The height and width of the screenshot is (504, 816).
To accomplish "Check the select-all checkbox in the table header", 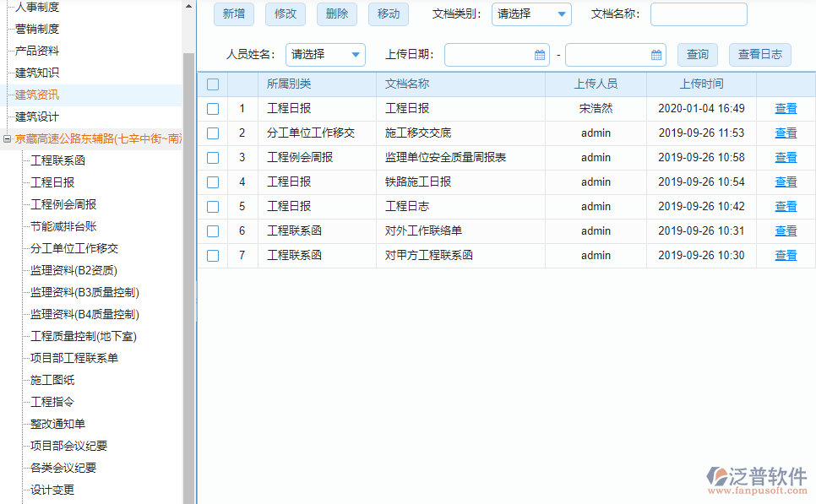I will (213, 84).
